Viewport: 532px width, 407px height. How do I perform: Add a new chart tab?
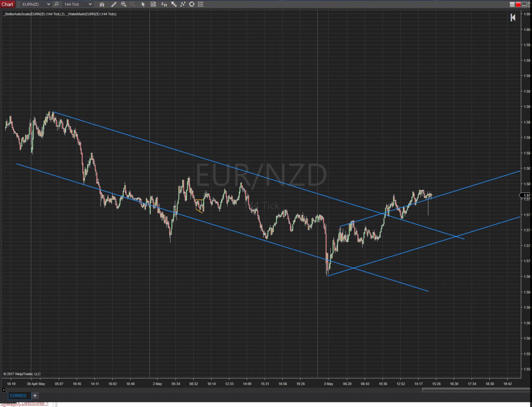35,395
